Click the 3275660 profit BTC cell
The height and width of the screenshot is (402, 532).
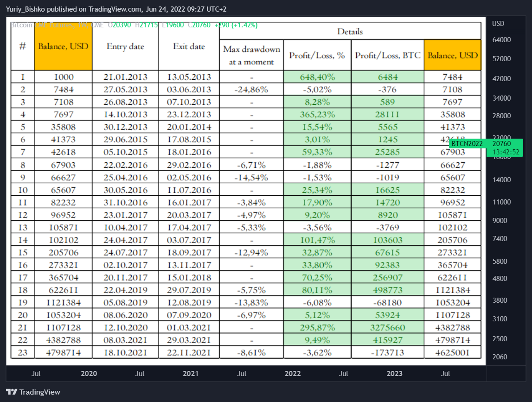(x=387, y=328)
